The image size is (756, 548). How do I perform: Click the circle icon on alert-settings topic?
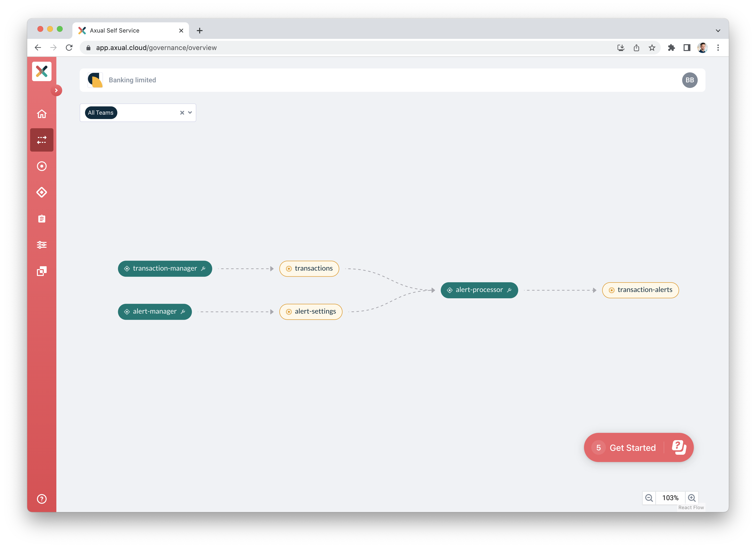289,312
